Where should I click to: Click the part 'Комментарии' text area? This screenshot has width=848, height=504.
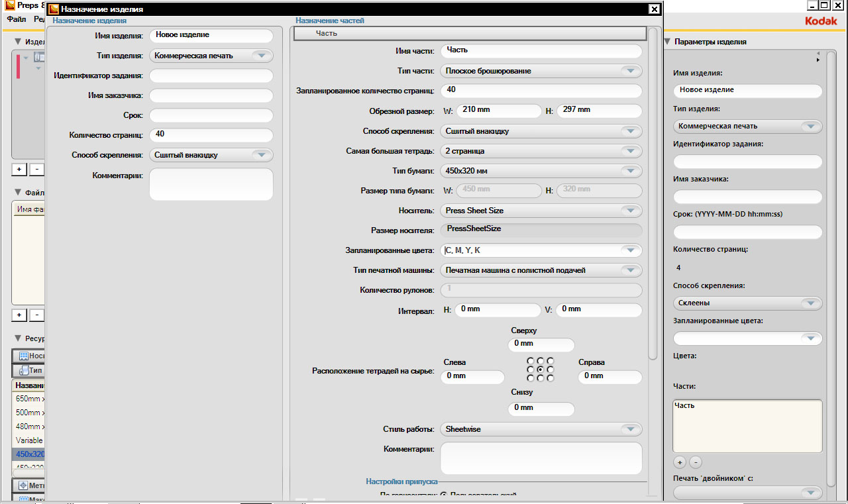click(x=541, y=458)
